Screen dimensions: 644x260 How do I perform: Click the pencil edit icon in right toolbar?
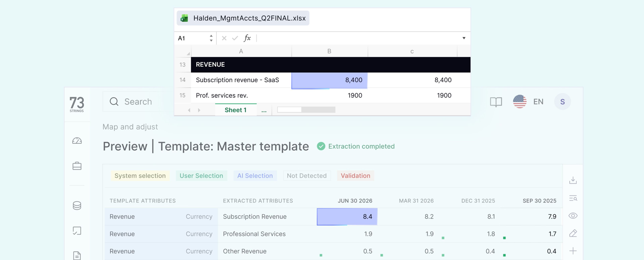click(x=573, y=233)
